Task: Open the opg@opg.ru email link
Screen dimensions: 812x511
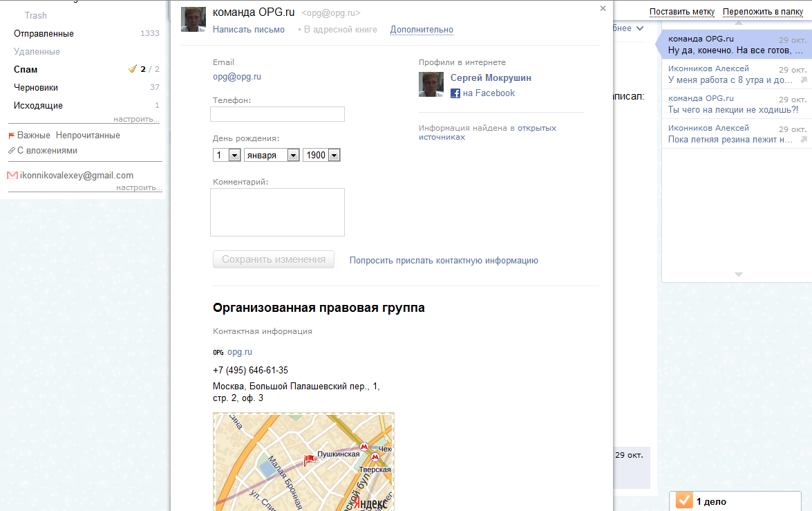Action: click(236, 77)
